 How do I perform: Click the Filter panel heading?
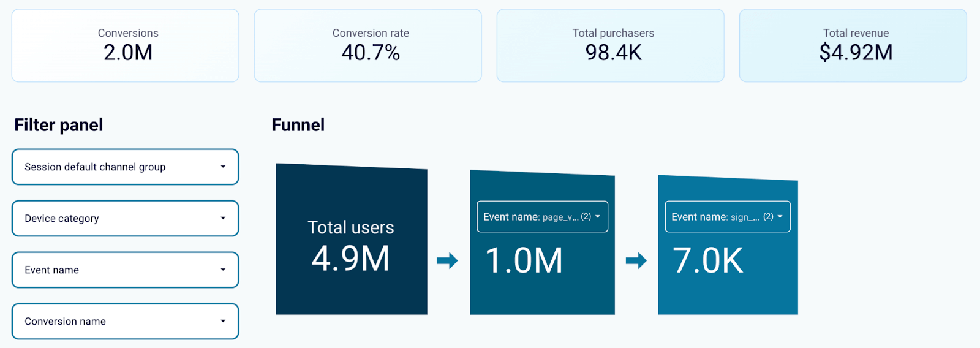[59, 125]
